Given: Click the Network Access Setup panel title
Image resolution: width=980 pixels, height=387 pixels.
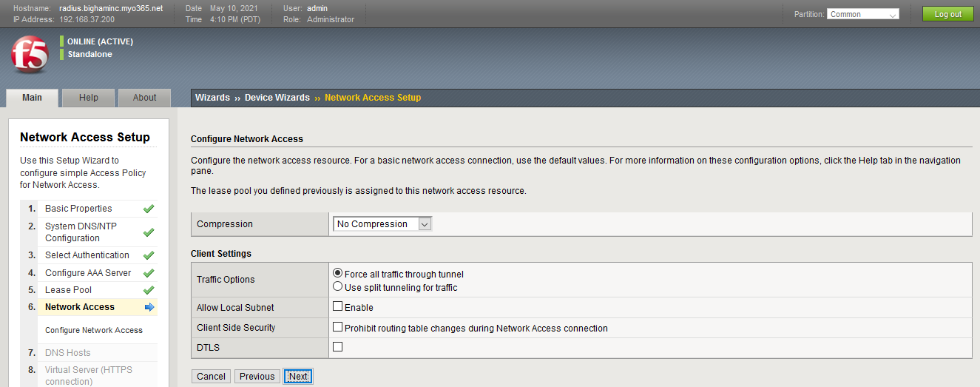Looking at the screenshot, I should coord(85,138).
